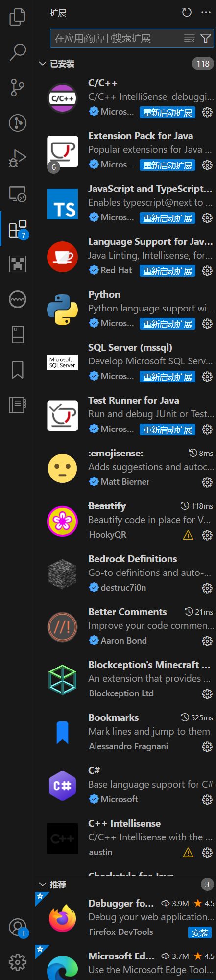
Task: Click the Beautify warning triangle icon
Action: (x=188, y=535)
